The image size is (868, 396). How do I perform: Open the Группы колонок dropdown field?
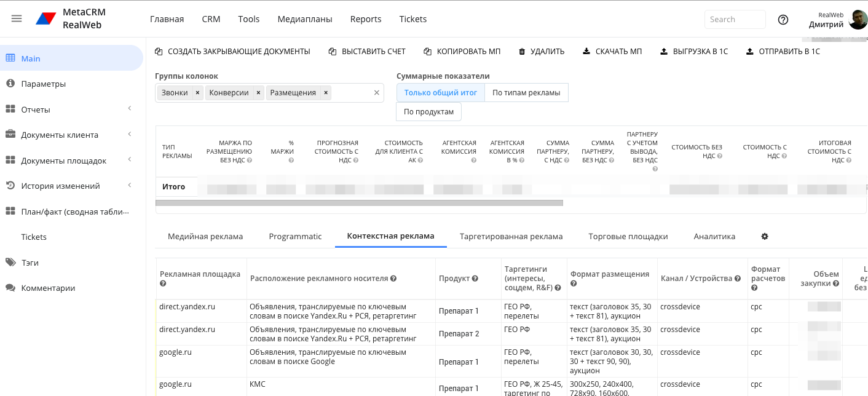[x=269, y=93]
